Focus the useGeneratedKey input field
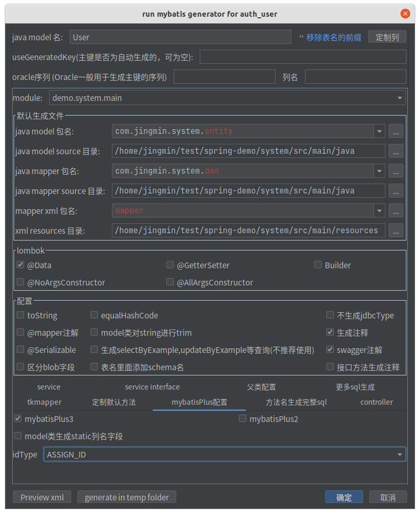This screenshot has width=420, height=514. click(x=303, y=57)
